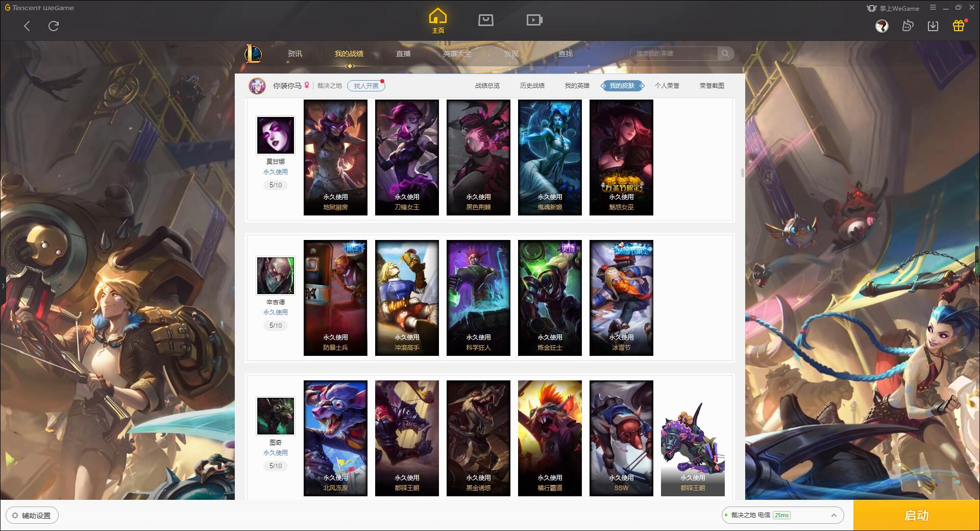Open the gift box icon
The width and height of the screenshot is (980, 531).
click(959, 26)
